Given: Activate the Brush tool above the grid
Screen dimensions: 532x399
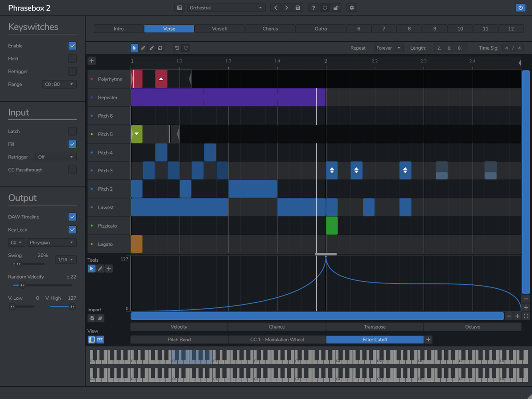Looking at the screenshot, I should coord(152,48).
